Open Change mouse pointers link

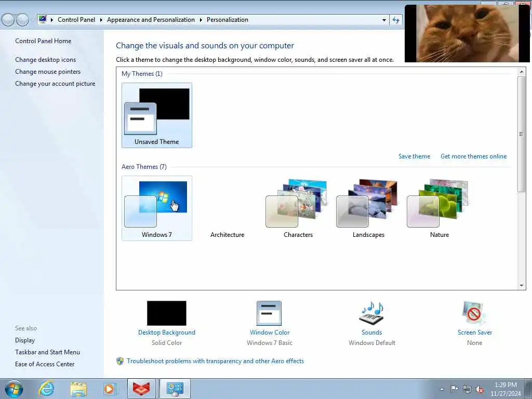pyautogui.click(x=48, y=72)
